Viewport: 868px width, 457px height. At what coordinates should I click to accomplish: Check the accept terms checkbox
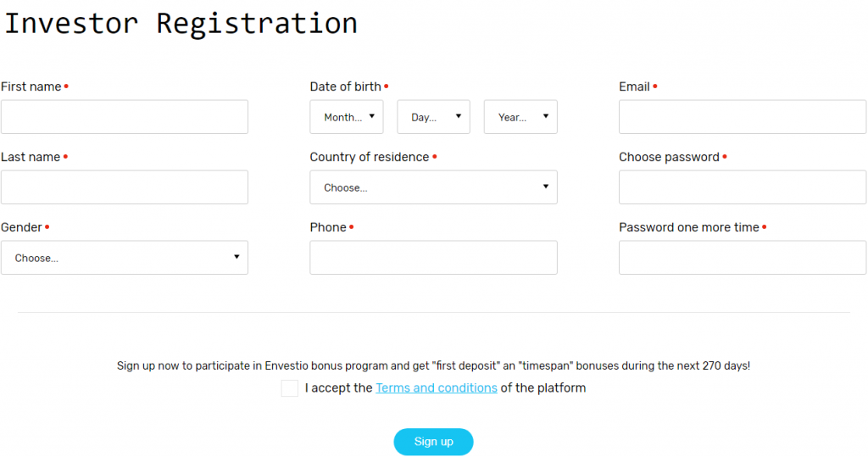[x=290, y=388]
